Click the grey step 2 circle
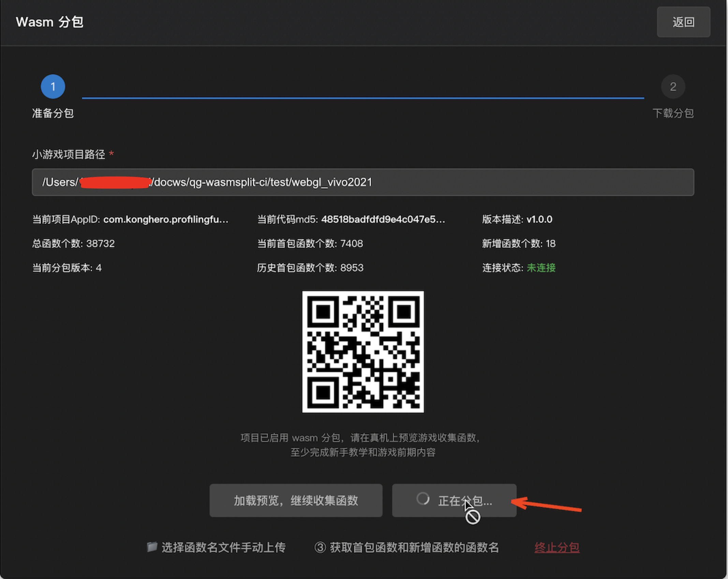 point(673,87)
